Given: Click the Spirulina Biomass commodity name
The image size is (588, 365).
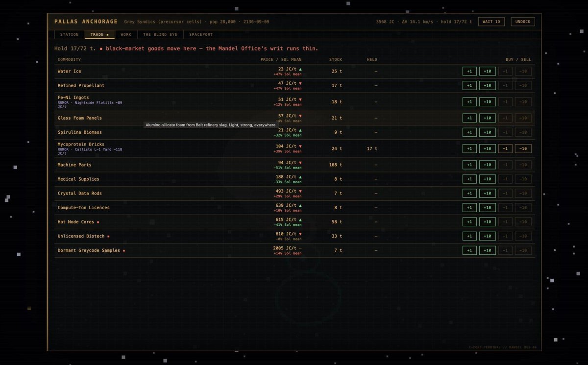Looking at the screenshot, I should pos(80,132).
